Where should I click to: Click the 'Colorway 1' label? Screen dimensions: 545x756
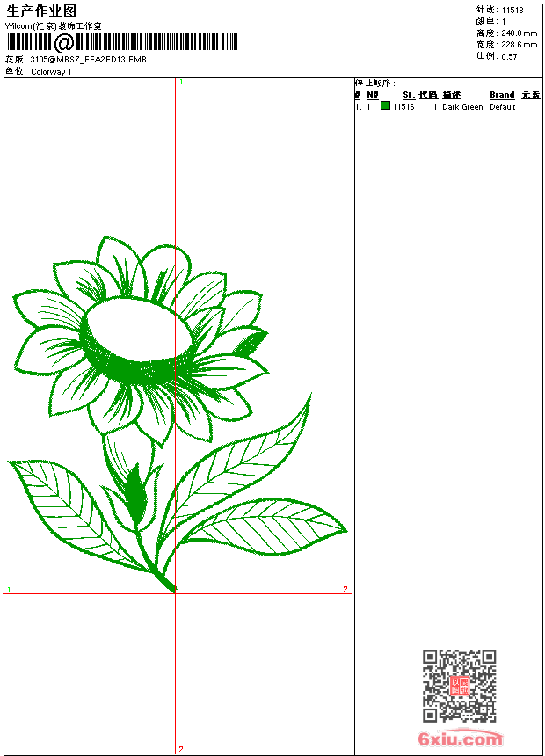(51, 72)
